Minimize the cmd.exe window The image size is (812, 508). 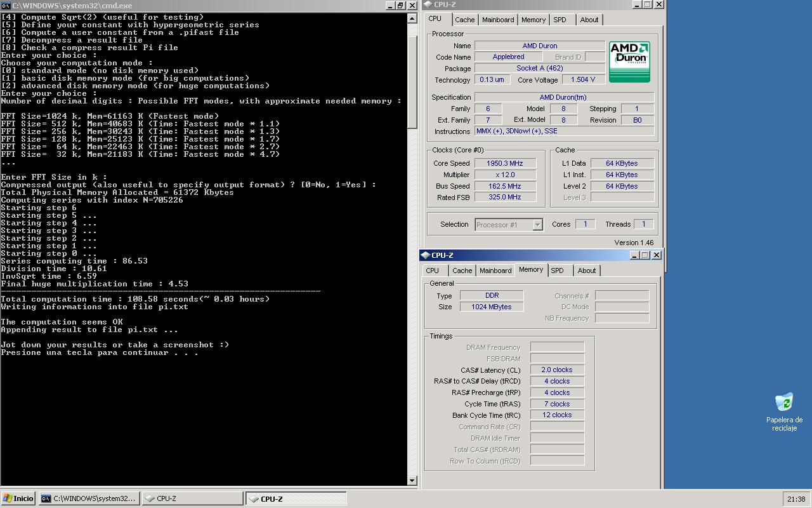pyautogui.click(x=391, y=5)
